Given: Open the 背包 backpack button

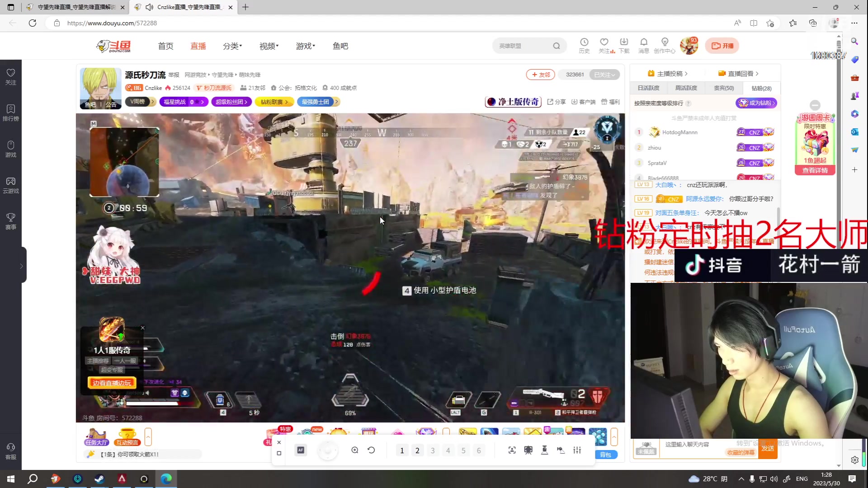Looking at the screenshot, I should (606, 455).
